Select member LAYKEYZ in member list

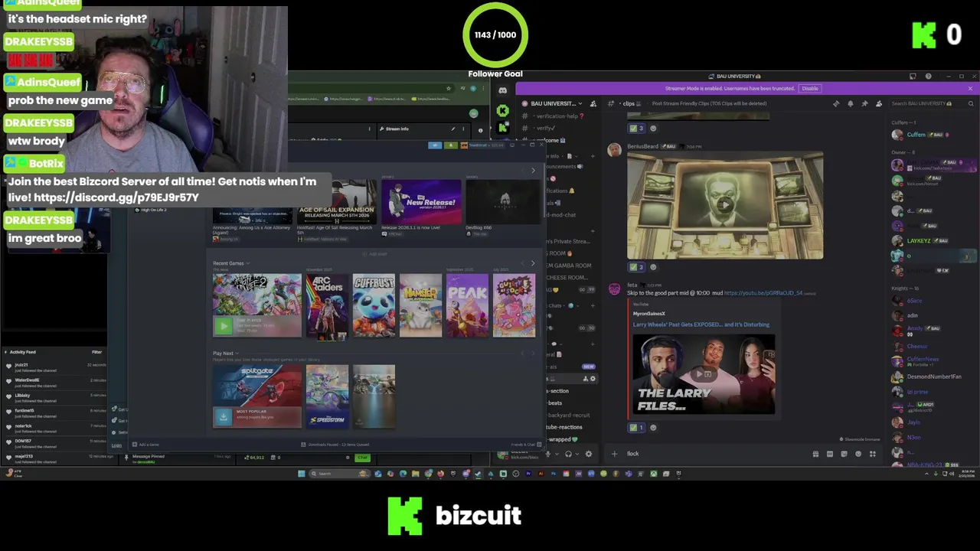[933, 241]
